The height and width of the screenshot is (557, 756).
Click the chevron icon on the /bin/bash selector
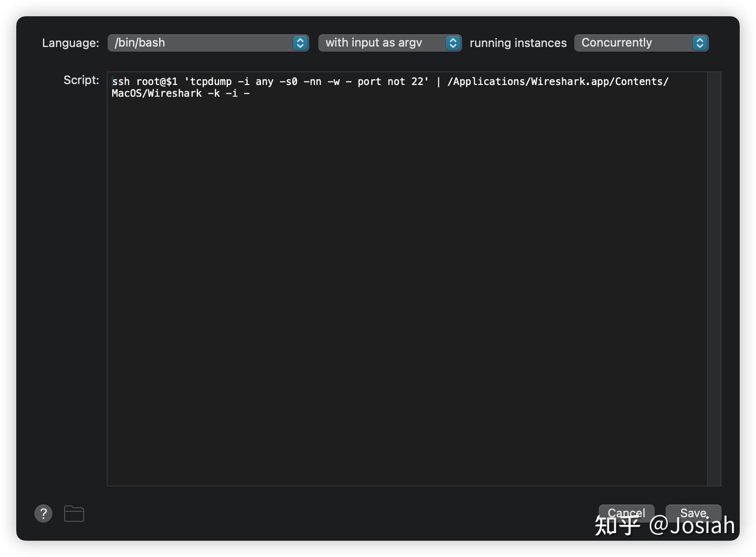299,43
